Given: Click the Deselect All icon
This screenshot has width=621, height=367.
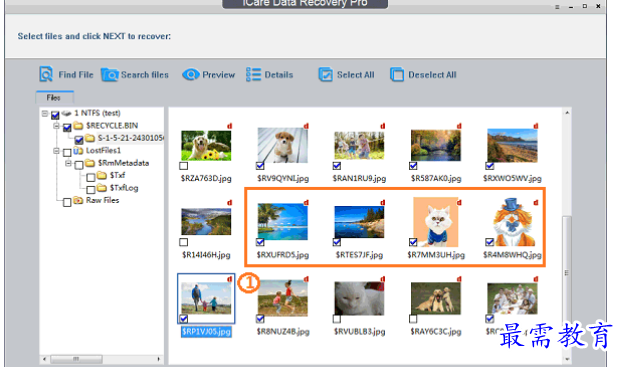Looking at the screenshot, I should tap(397, 74).
